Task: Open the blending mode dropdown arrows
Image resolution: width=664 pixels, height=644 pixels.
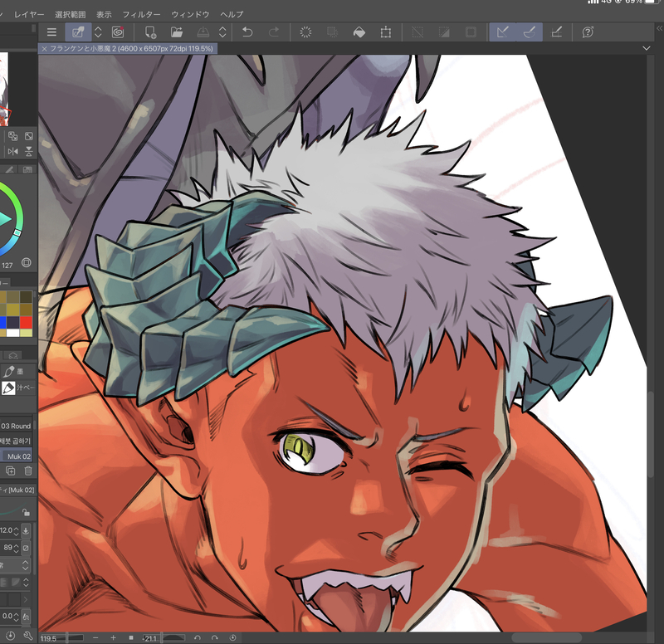Action: pyautogui.click(x=26, y=565)
